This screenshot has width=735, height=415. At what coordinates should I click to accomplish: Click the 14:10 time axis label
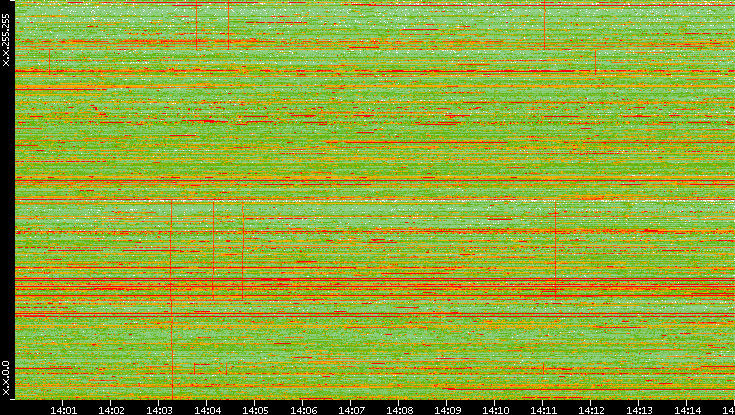point(495,410)
